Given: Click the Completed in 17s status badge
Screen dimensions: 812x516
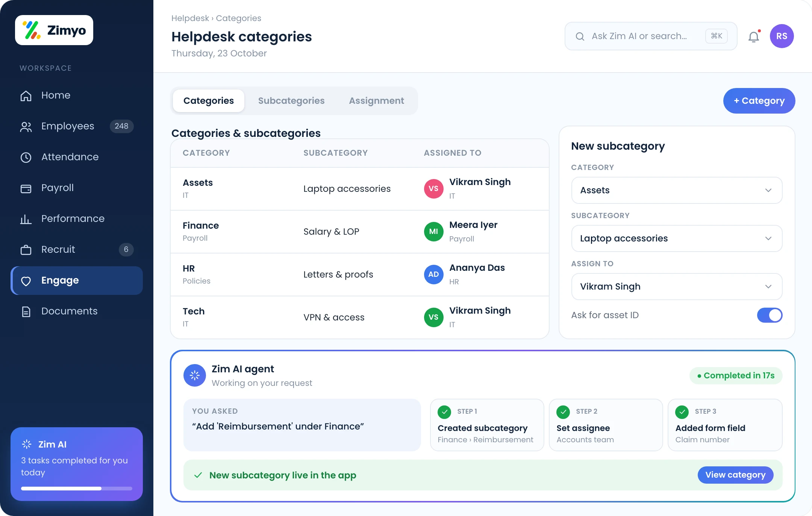Looking at the screenshot, I should click(736, 376).
